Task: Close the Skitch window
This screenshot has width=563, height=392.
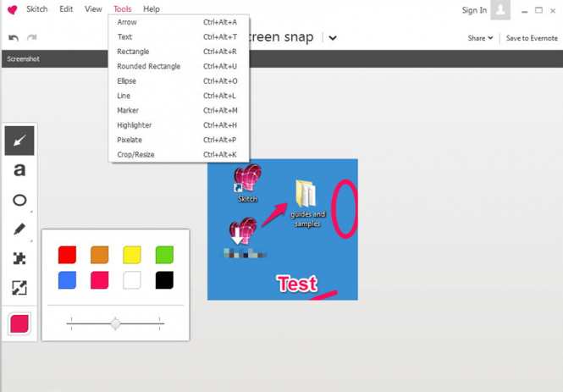Action: click(553, 11)
